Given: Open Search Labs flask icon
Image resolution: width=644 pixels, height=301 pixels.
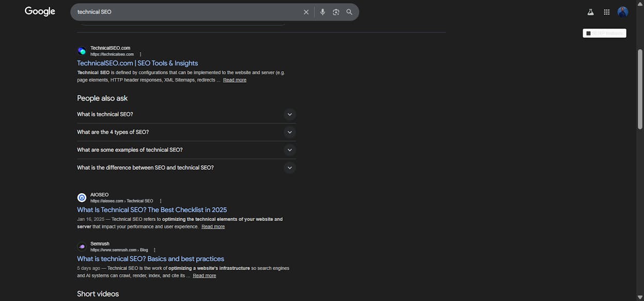Looking at the screenshot, I should pos(590,12).
